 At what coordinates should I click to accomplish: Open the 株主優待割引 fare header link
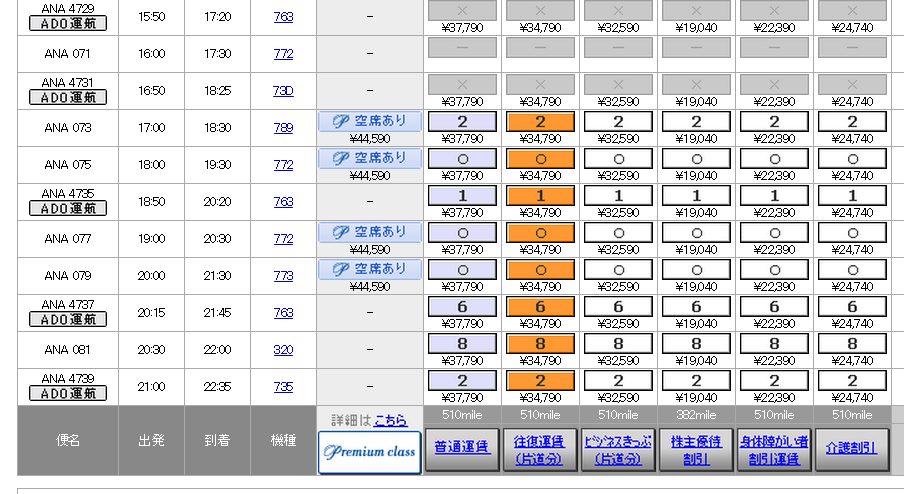tap(696, 450)
